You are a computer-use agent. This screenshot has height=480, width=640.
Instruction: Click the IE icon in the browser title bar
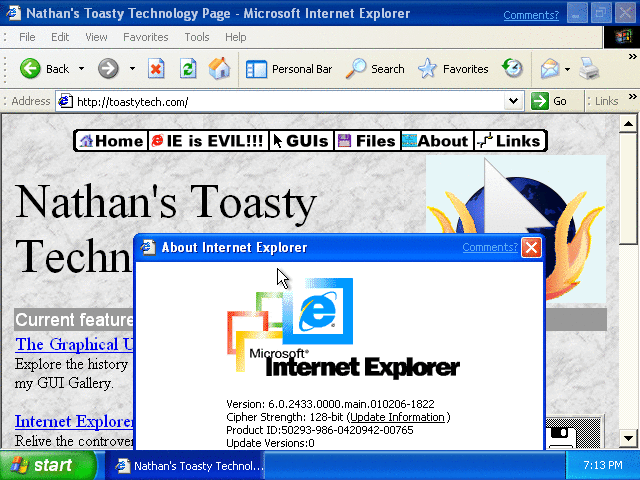(x=13, y=13)
